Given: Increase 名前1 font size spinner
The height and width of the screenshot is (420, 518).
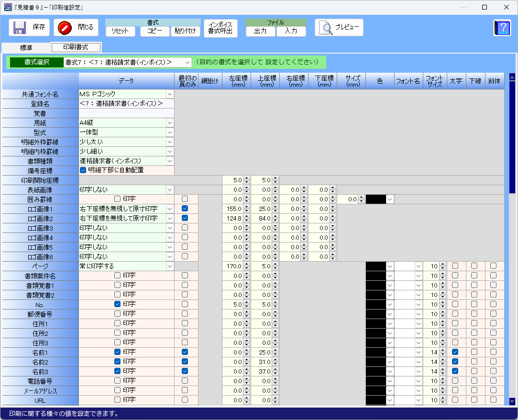Looking at the screenshot, I should click(443, 351).
